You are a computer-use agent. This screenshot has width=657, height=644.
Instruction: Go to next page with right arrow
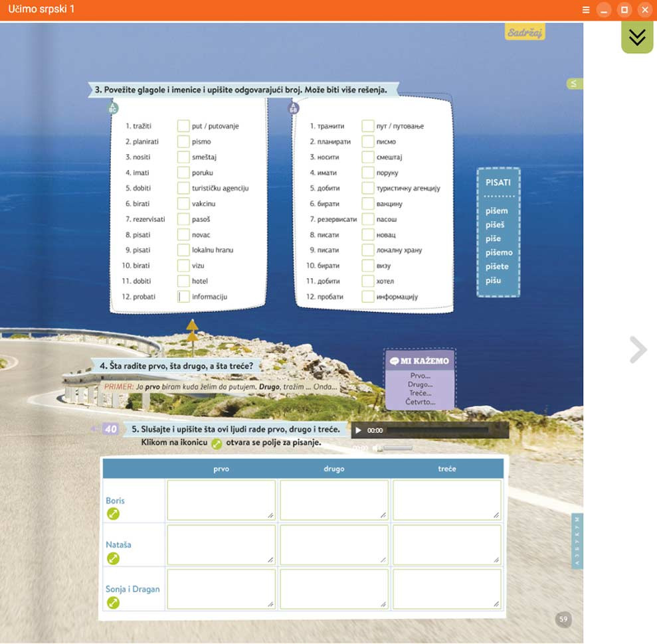638,350
